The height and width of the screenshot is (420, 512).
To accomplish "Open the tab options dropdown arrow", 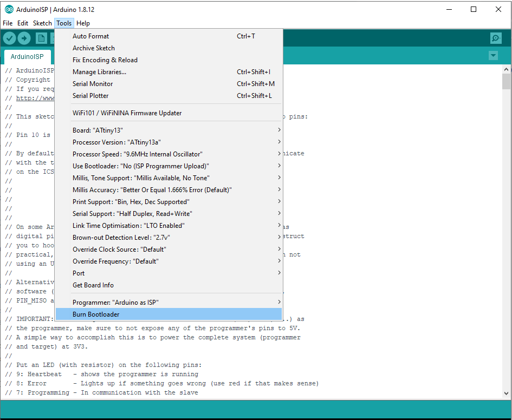I will click(x=493, y=56).
